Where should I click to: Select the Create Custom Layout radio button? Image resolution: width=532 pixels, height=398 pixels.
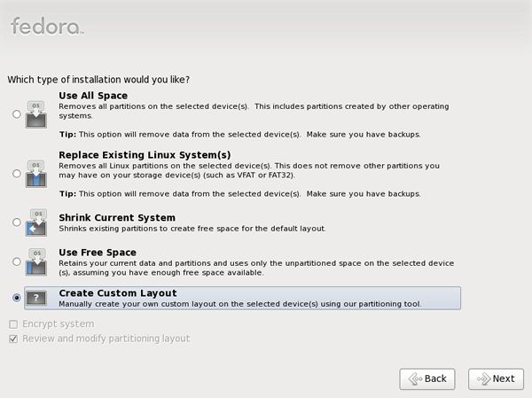(17, 298)
